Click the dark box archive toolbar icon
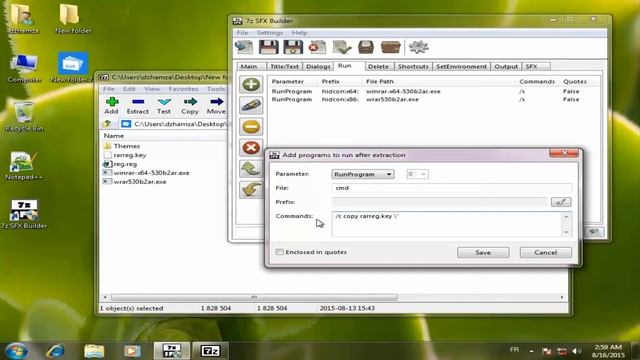This screenshot has height=360, width=640. click(x=366, y=47)
